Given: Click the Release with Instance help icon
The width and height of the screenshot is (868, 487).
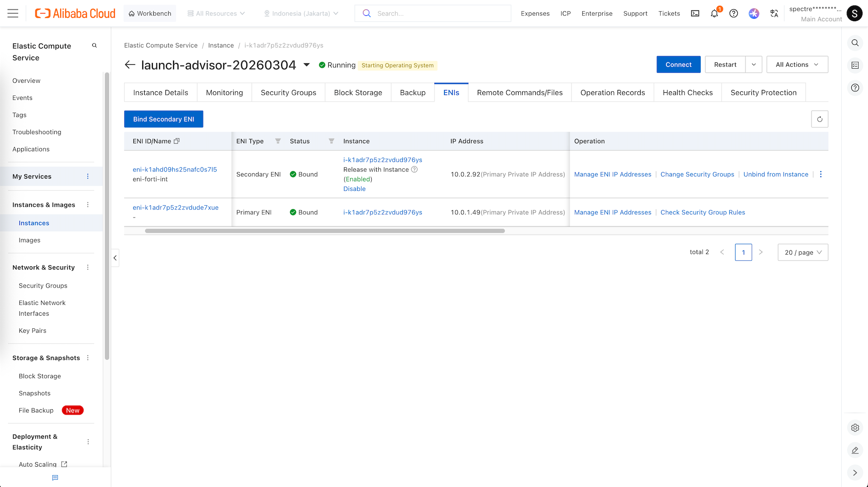Looking at the screenshot, I should coord(414,170).
